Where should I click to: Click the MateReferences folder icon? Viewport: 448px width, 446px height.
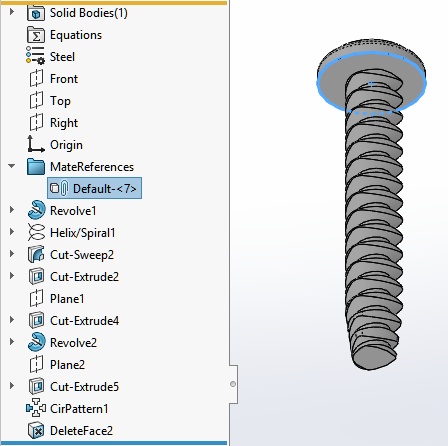(x=36, y=167)
